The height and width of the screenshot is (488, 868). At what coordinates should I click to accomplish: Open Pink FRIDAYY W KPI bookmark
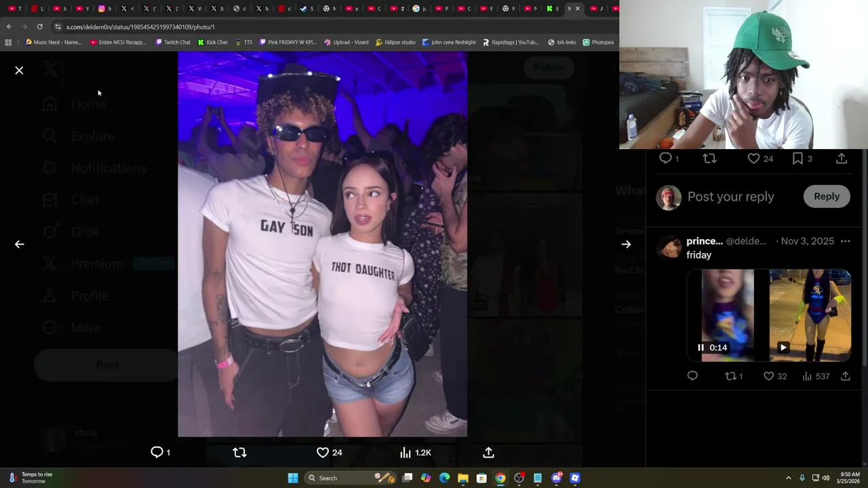(288, 42)
